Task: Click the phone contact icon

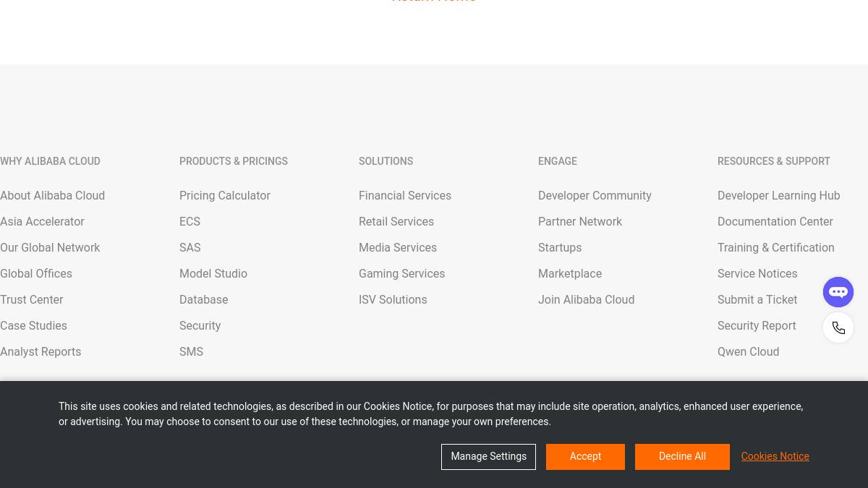Action: click(x=838, y=328)
